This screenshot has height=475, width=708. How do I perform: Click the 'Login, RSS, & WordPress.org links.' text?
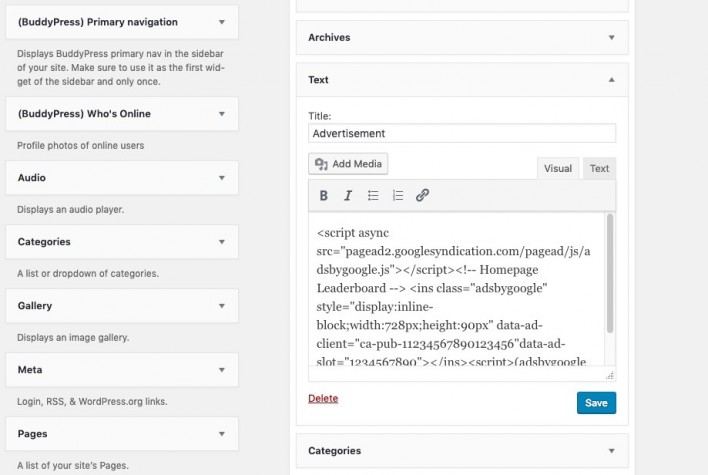click(92, 401)
